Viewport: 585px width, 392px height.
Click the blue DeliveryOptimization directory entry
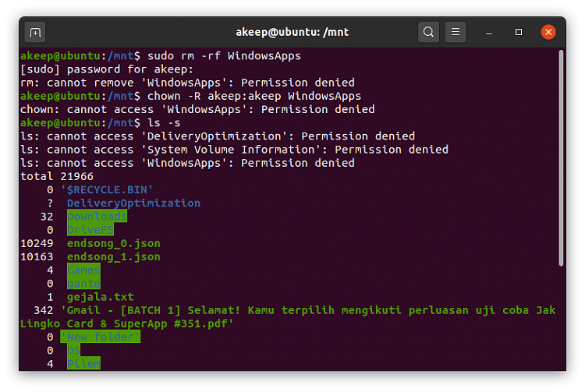(133, 203)
